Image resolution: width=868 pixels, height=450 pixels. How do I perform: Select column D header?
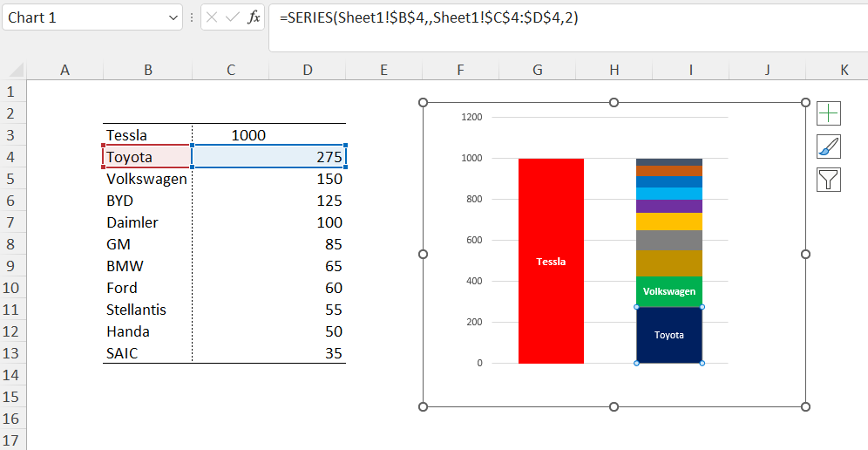[x=308, y=70]
